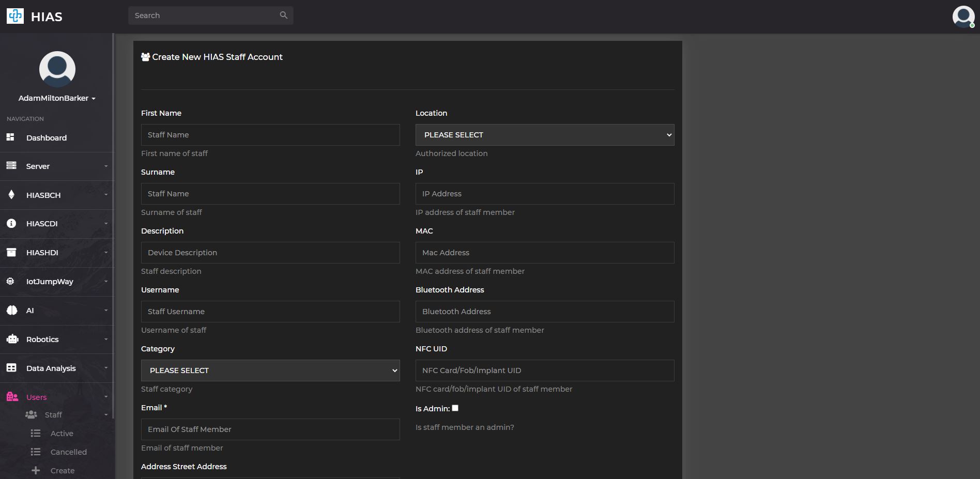Click the Users hospital icon

(12, 396)
